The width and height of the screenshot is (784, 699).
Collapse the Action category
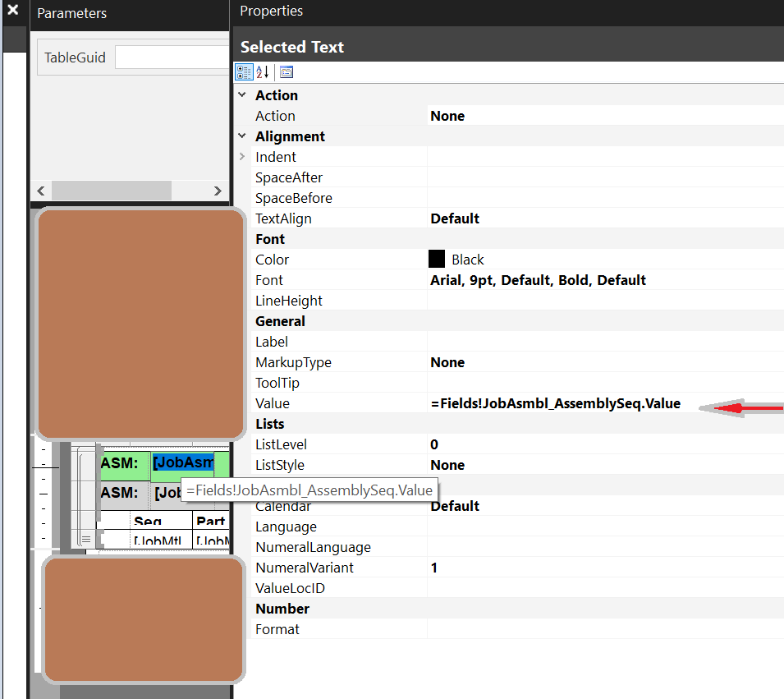coord(242,95)
